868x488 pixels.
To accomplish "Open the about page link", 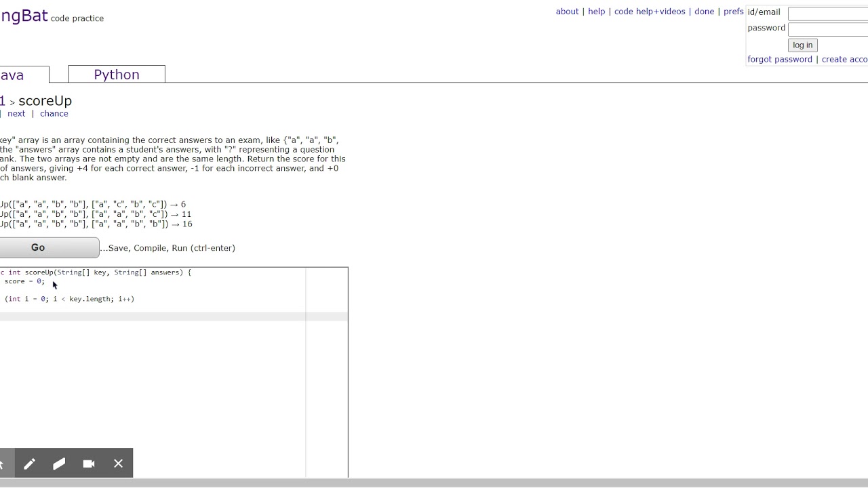I will (567, 12).
